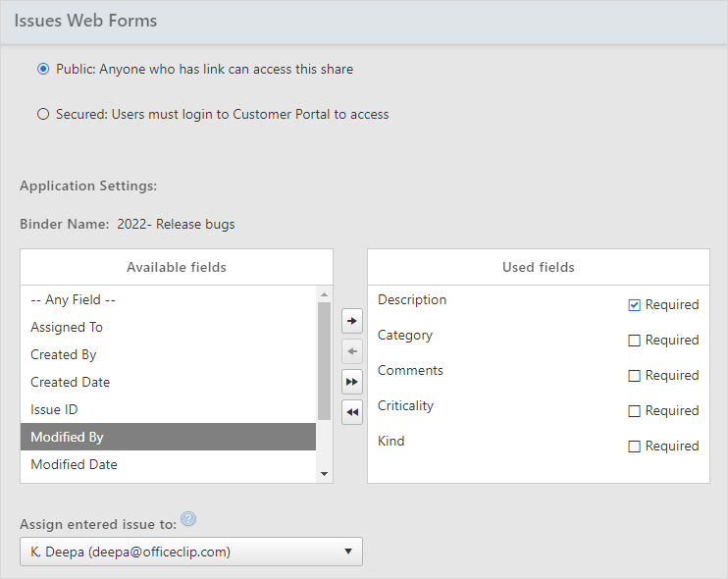Click 'Category' in the Used fields list
Screen dimensions: 728x579
coord(405,336)
